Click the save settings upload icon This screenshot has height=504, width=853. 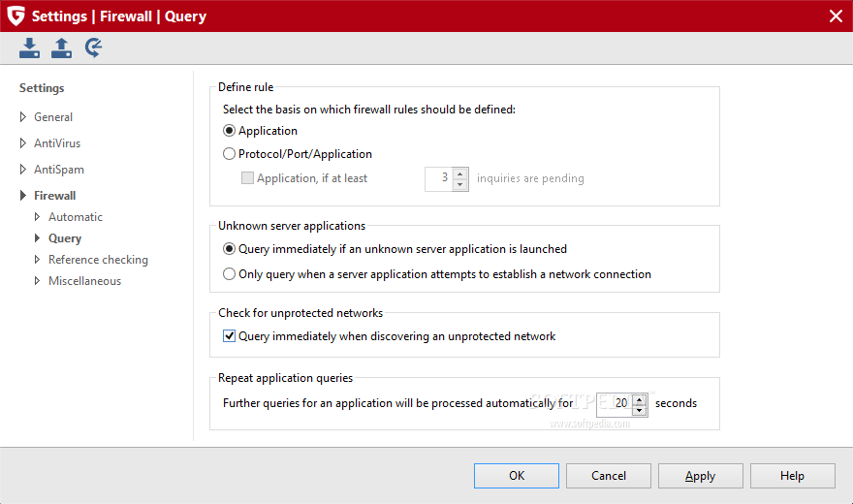[61, 47]
